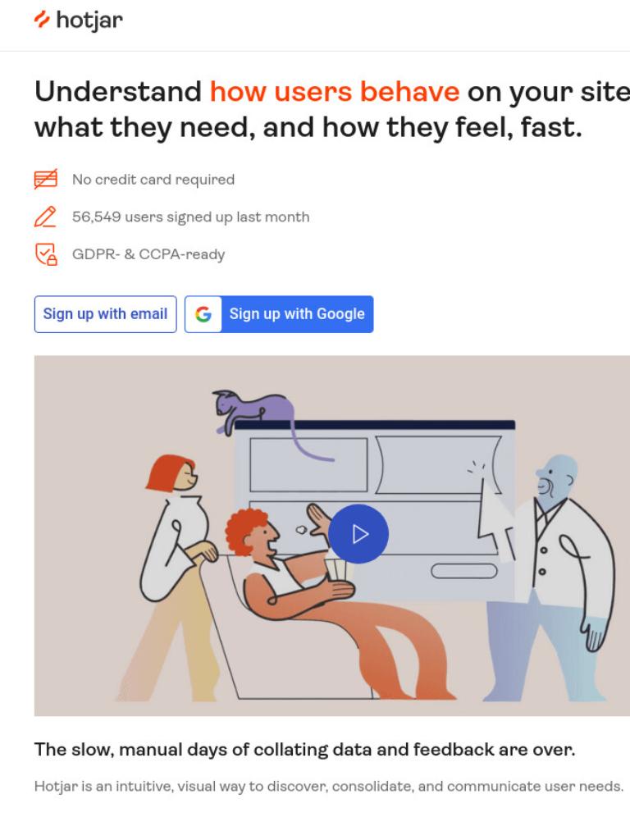The height and width of the screenshot is (840, 630).
Task: Click the shield lock GDPR icon
Action: 46,254
